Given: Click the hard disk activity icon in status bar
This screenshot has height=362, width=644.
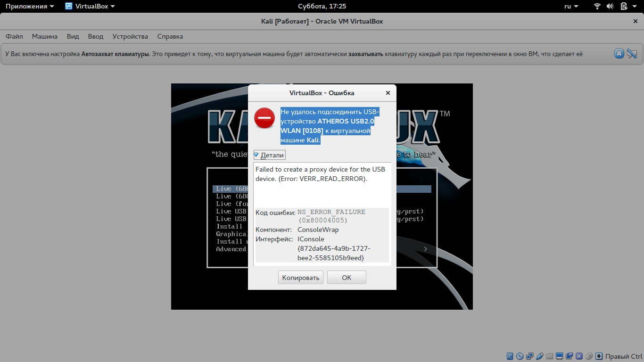Looking at the screenshot, I should pyautogui.click(x=510, y=356).
